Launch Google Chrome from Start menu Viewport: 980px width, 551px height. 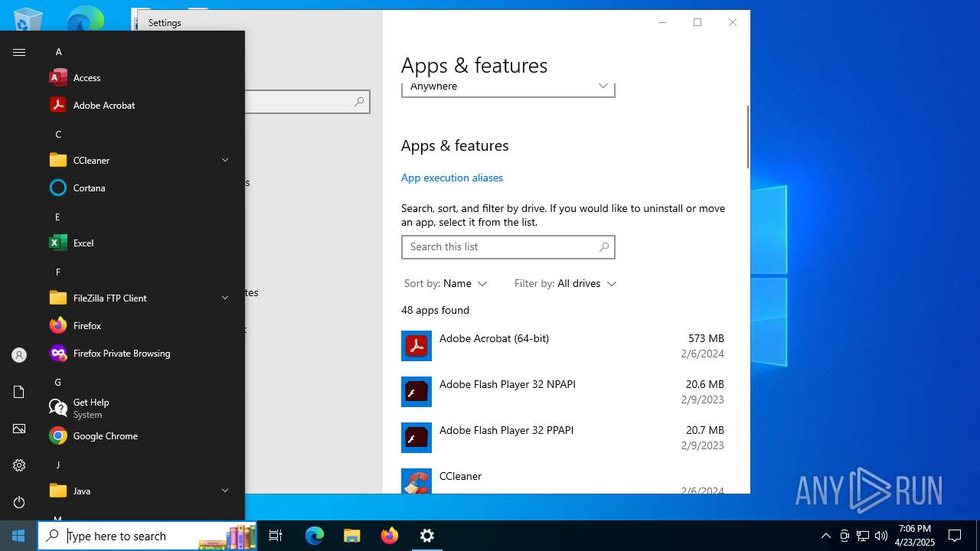tap(139, 435)
